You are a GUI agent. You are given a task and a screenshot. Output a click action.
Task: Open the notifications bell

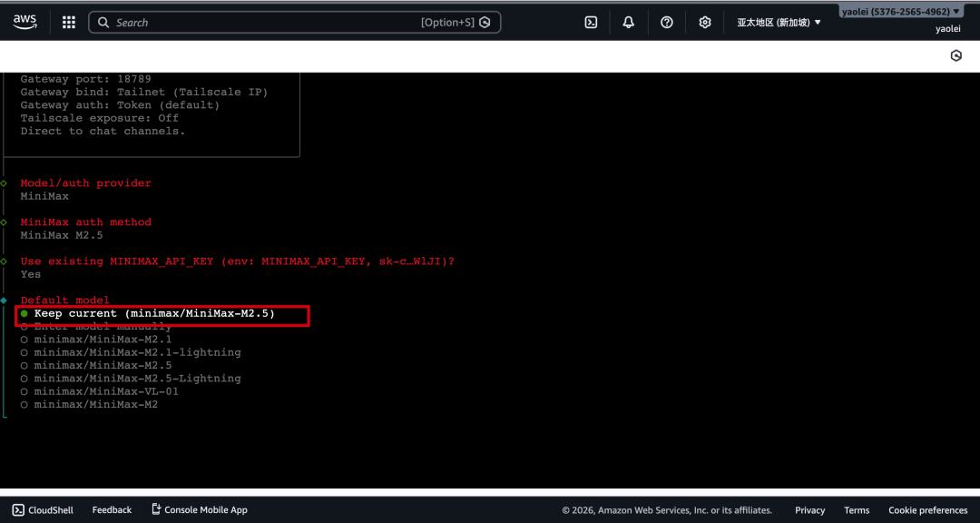pyautogui.click(x=629, y=23)
